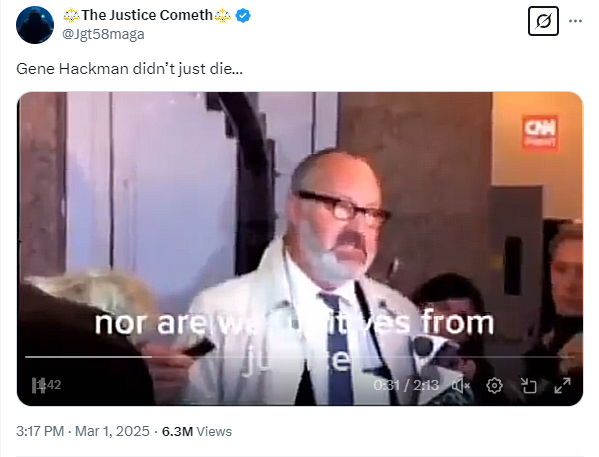599x457 pixels.
Task: Click the CNN logo in the video
Action: pos(540,132)
